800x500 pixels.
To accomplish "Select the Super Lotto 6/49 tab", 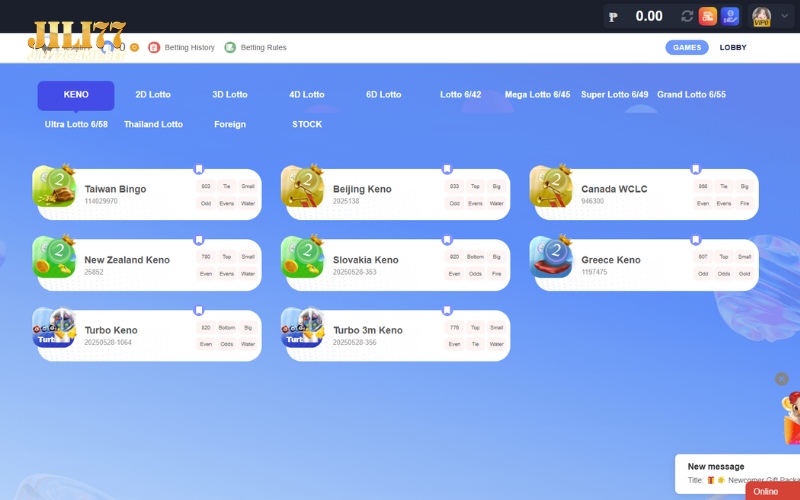I will point(614,94).
